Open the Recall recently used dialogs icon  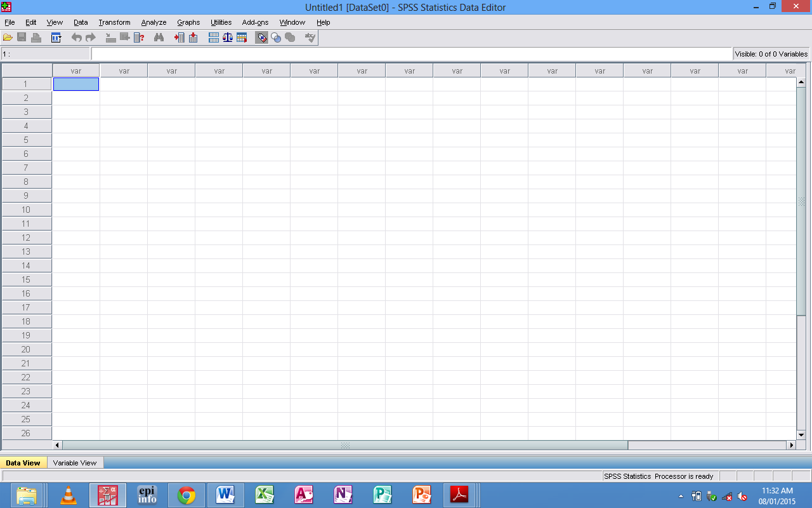(56, 37)
